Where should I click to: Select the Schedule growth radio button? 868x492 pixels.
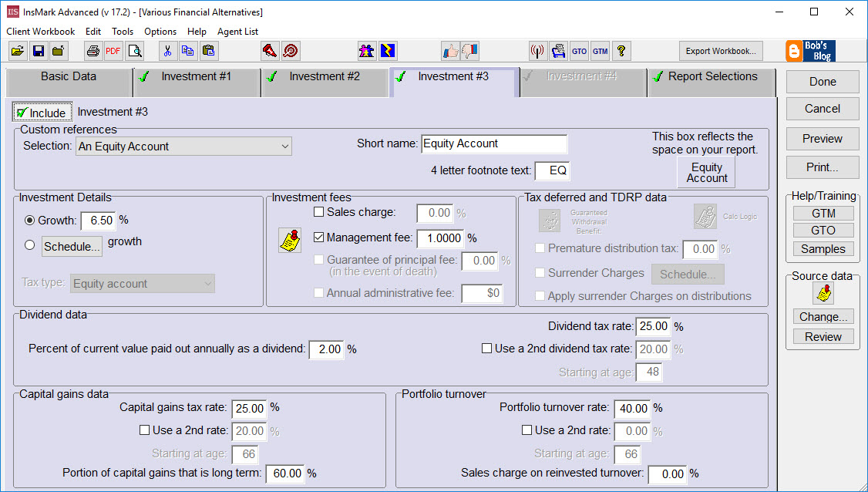[x=29, y=244]
